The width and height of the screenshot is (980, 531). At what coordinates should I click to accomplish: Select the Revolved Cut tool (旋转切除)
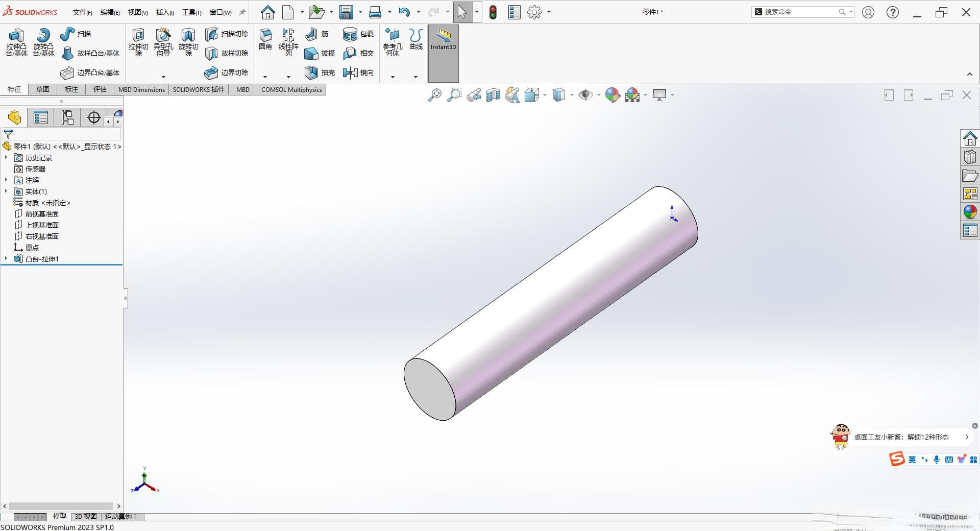click(x=188, y=42)
